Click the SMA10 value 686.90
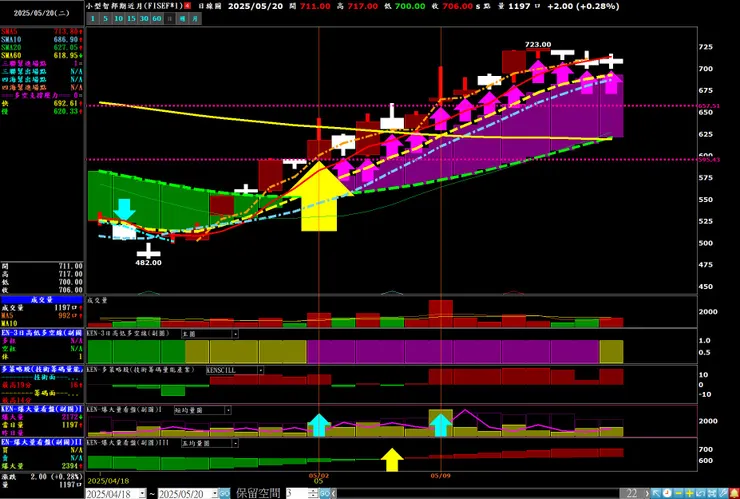Screen dimensions: 740x499 67,40
